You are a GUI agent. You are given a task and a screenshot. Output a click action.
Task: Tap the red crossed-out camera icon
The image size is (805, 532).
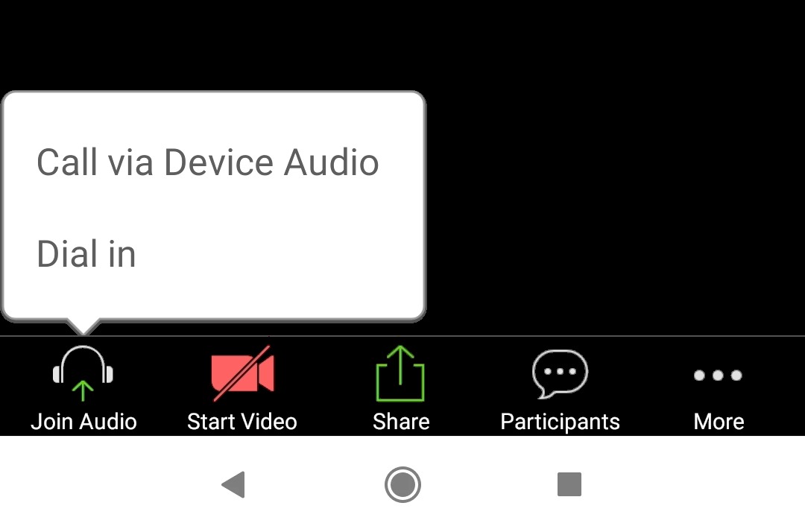coord(242,373)
